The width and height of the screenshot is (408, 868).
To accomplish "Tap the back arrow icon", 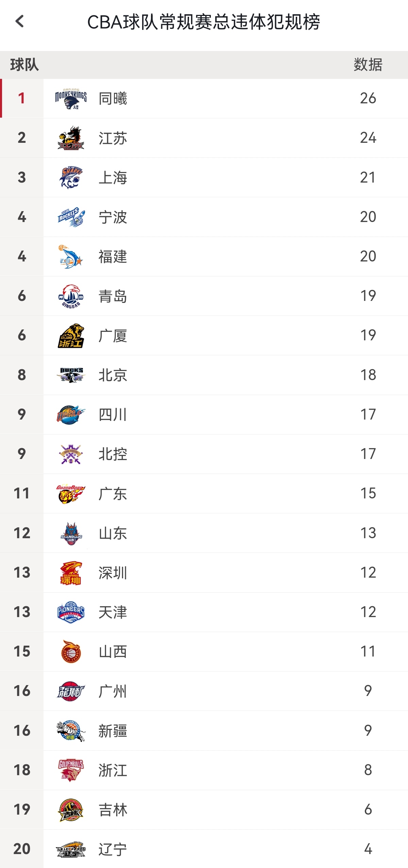I will click(x=20, y=21).
